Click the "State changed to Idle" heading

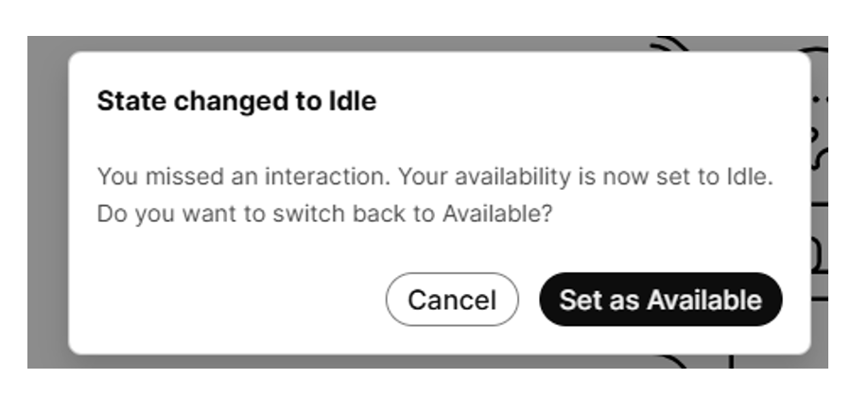236,101
